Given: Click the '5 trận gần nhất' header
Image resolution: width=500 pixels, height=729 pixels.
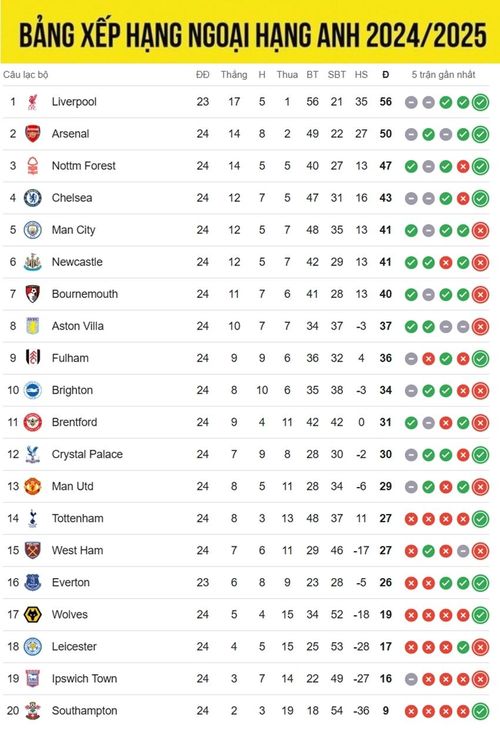Looking at the screenshot, I should [443, 75].
